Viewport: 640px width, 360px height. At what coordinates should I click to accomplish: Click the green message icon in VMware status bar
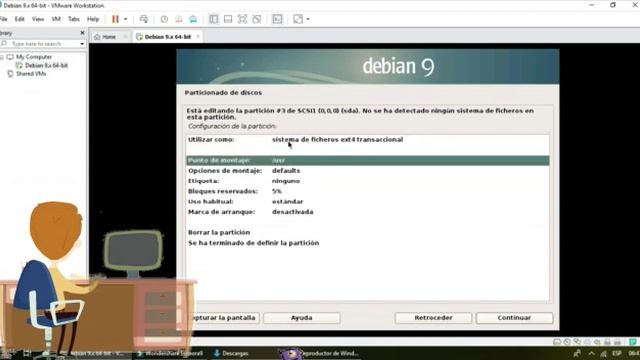click(633, 342)
